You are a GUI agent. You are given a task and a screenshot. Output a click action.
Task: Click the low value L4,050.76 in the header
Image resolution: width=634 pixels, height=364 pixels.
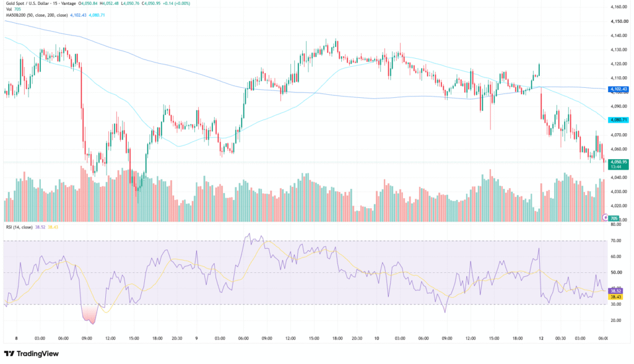[x=130, y=3]
